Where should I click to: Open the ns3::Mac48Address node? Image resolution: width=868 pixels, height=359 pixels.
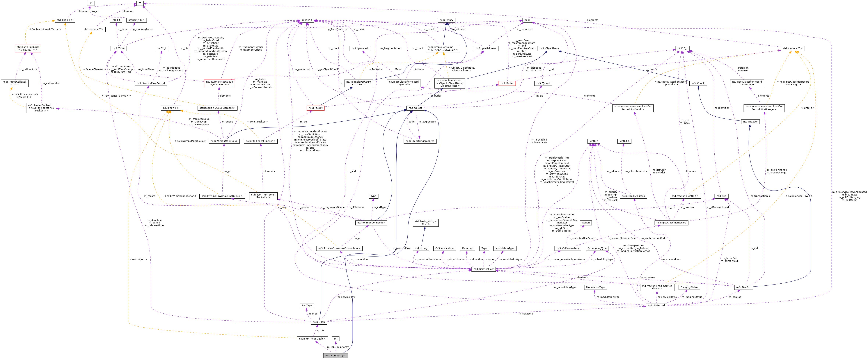tap(633, 196)
